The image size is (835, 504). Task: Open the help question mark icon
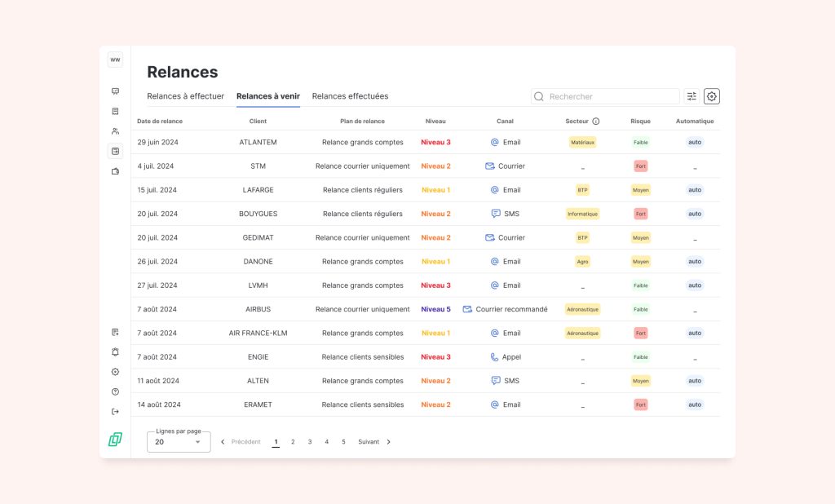click(115, 391)
